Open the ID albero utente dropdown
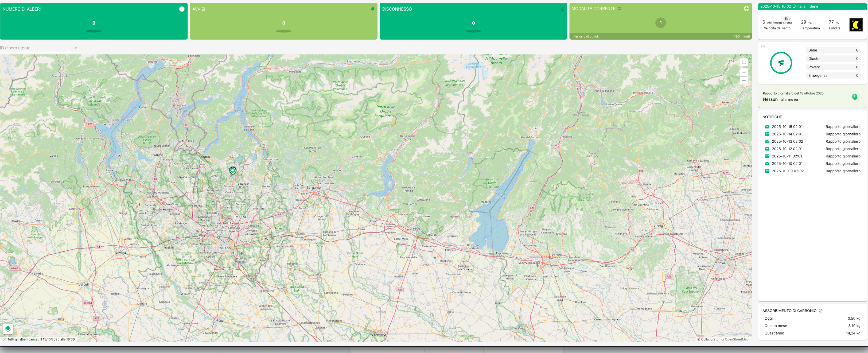 (x=76, y=48)
